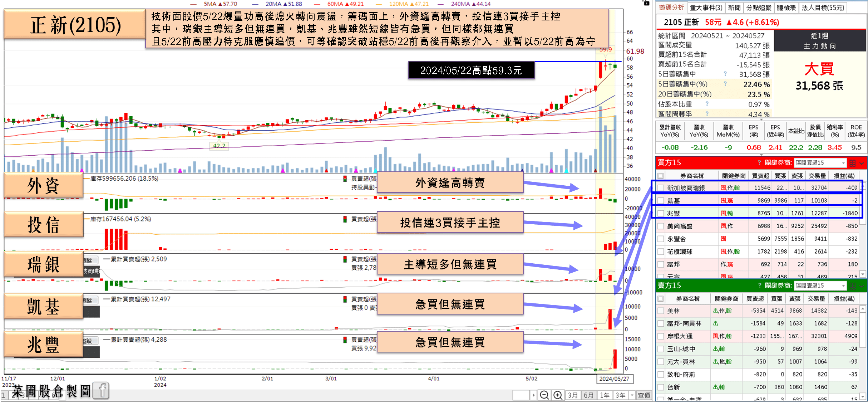Viewport: 868px width, 410px height.
Task: Tick checkbox for 兆豐 row
Action: (x=661, y=213)
